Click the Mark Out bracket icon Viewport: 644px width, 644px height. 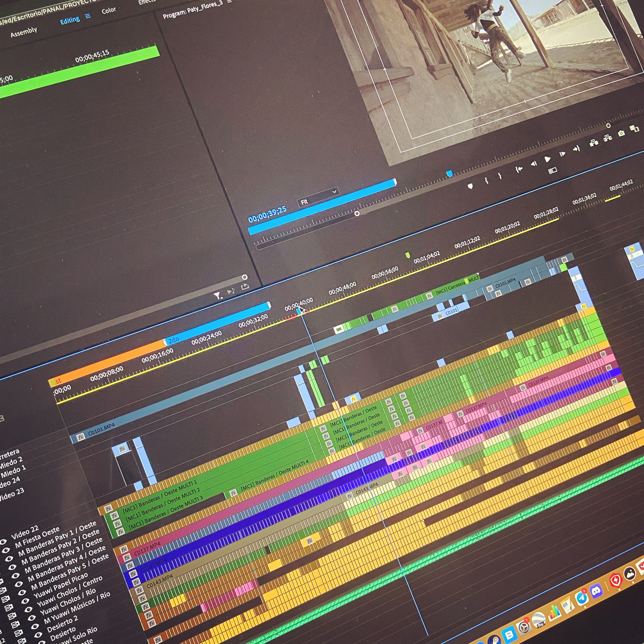tap(500, 176)
